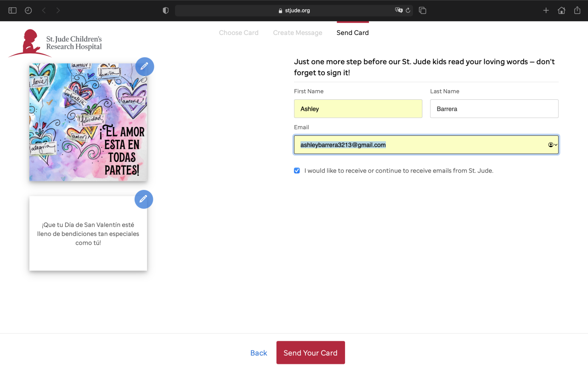Click the Last Name field
Image resolution: width=588 pixels, height=368 pixels.
(494, 109)
